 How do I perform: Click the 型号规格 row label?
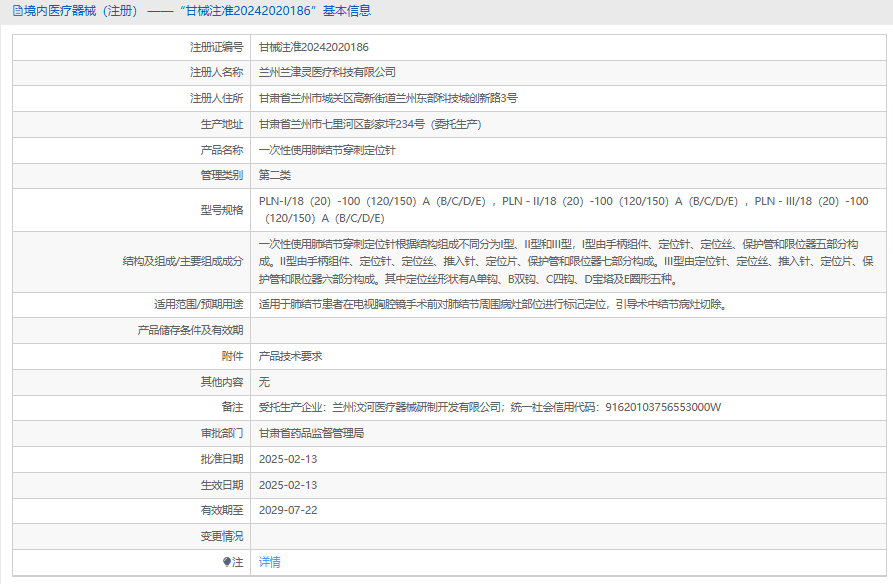222,210
